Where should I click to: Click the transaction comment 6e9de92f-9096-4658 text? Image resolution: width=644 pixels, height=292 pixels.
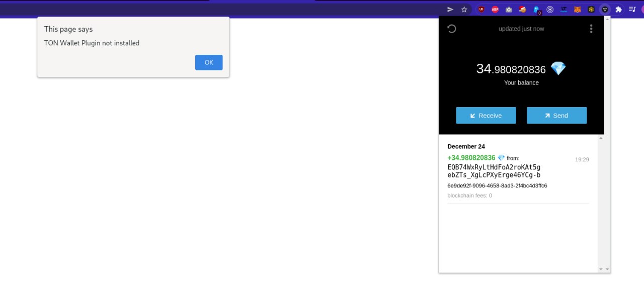click(497, 185)
